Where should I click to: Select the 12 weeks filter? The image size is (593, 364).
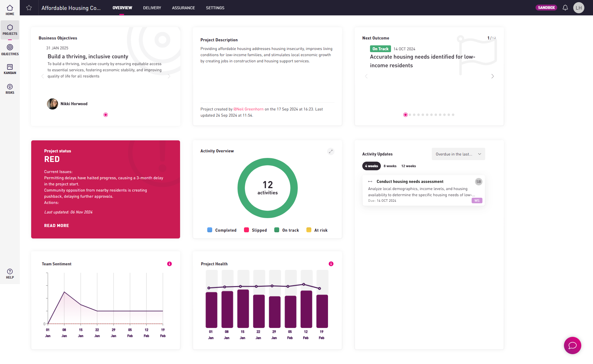point(409,166)
